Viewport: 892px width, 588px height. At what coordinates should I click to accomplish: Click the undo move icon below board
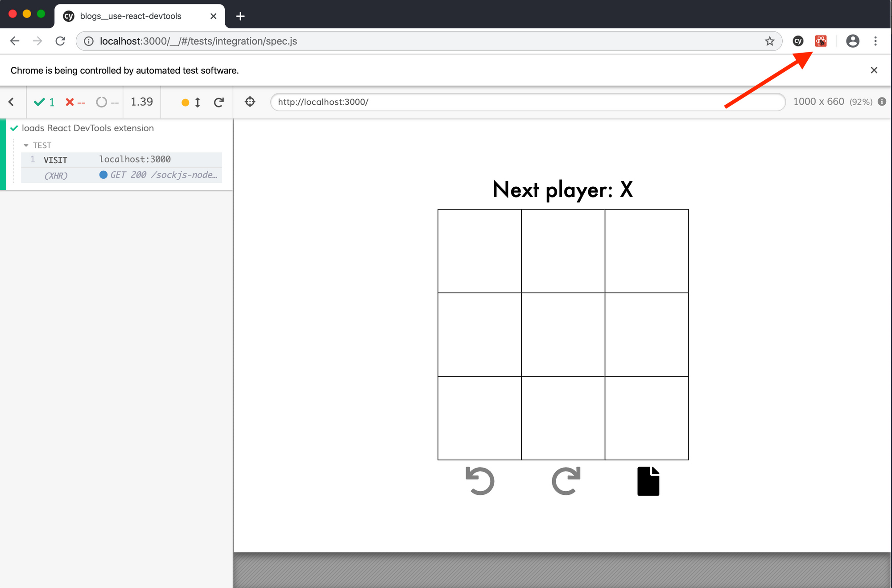click(480, 481)
